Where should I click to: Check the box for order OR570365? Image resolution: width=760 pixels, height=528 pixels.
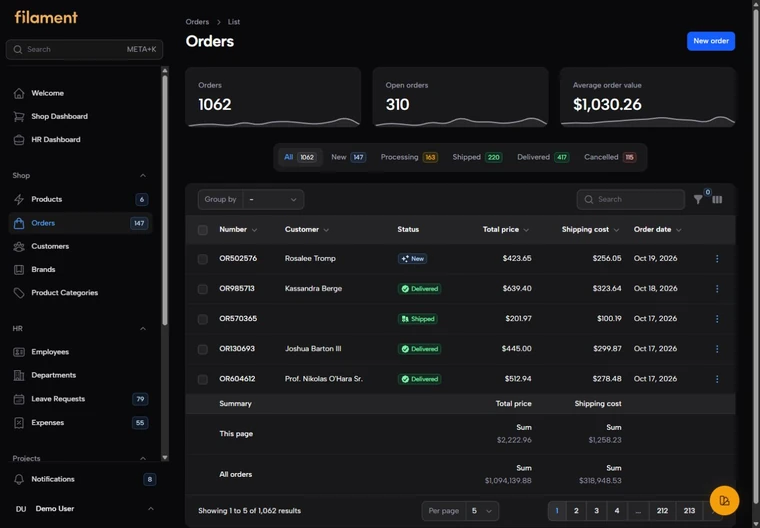(x=203, y=319)
